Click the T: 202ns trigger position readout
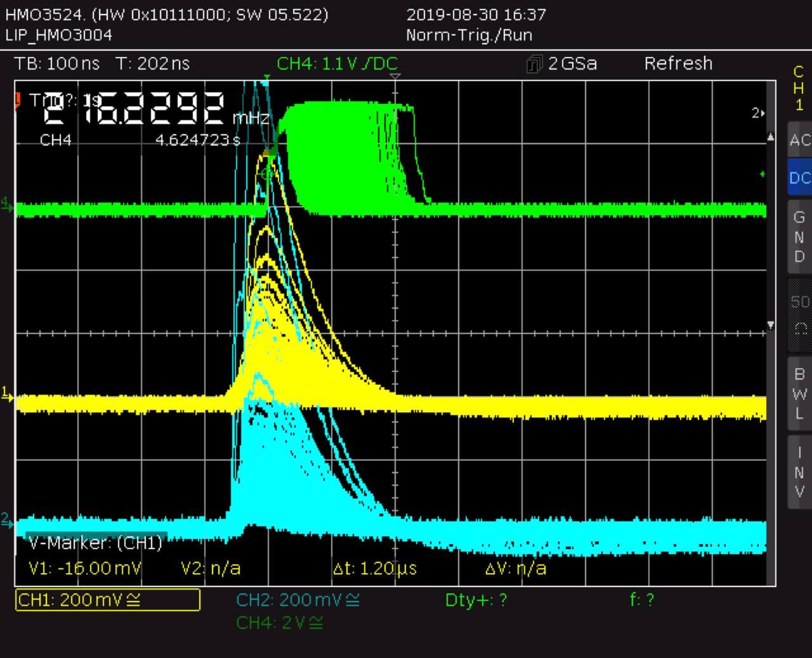Viewport: 812px width, 658px height. pyautogui.click(x=153, y=63)
